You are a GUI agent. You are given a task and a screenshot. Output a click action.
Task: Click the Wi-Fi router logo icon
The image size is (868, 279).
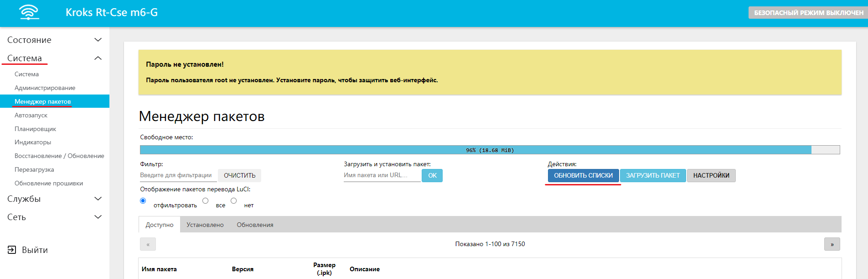tap(29, 12)
